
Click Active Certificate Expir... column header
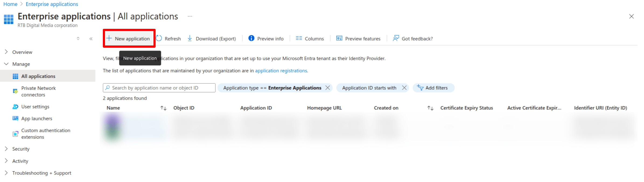pos(534,108)
